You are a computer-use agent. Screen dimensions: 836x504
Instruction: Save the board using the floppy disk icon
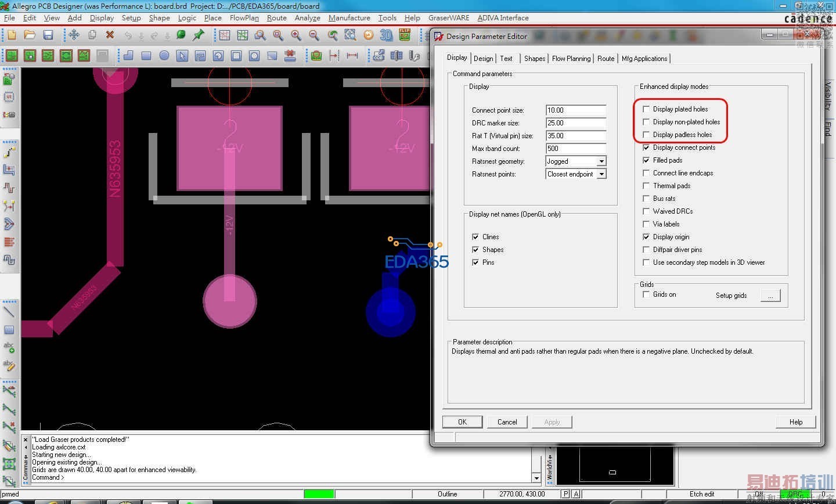click(x=48, y=35)
